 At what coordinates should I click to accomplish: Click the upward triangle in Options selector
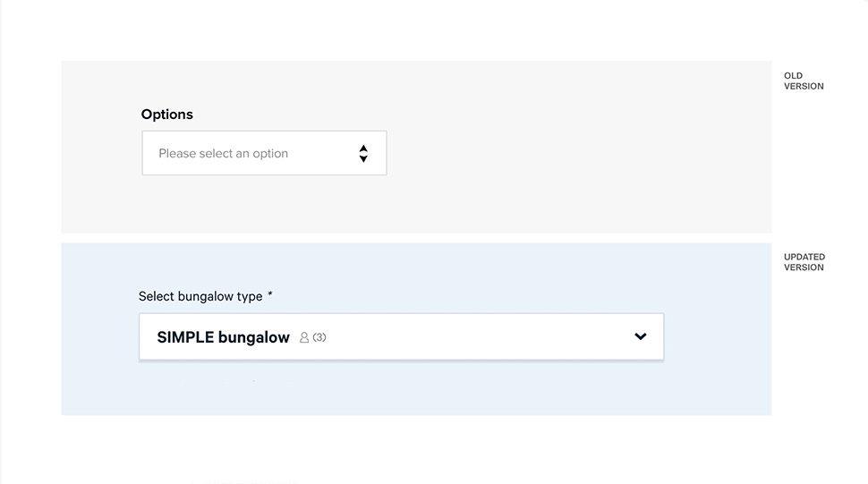click(363, 148)
